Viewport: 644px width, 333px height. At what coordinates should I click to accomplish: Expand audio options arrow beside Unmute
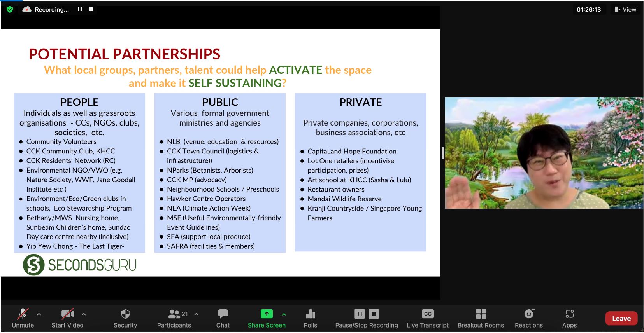point(39,314)
